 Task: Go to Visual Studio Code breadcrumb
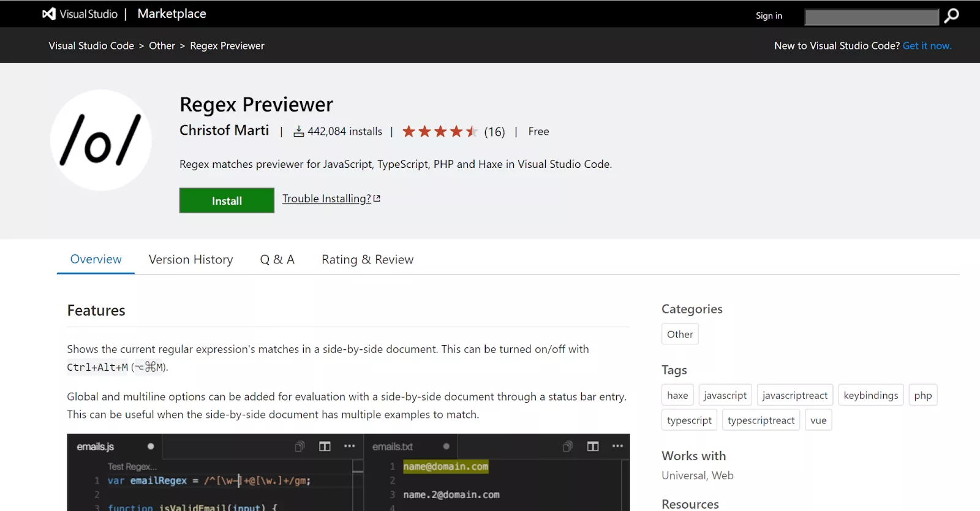pos(91,46)
